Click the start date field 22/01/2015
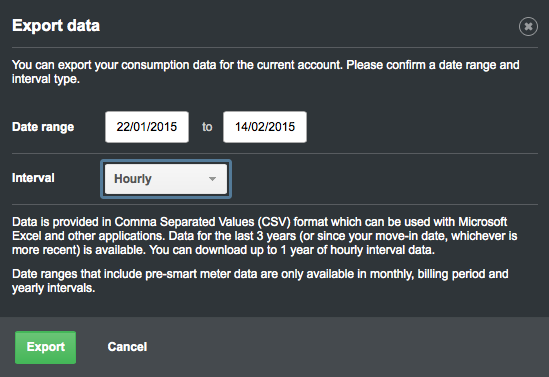 147,127
